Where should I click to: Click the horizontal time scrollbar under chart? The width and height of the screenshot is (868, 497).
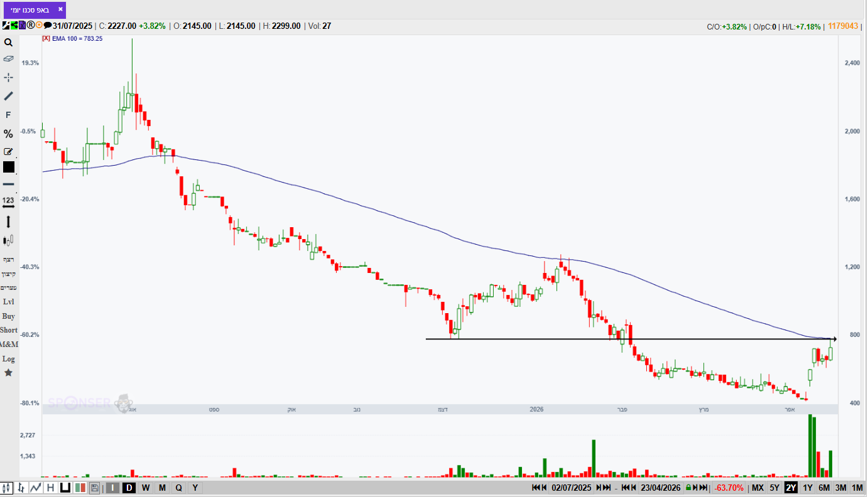(x=440, y=410)
